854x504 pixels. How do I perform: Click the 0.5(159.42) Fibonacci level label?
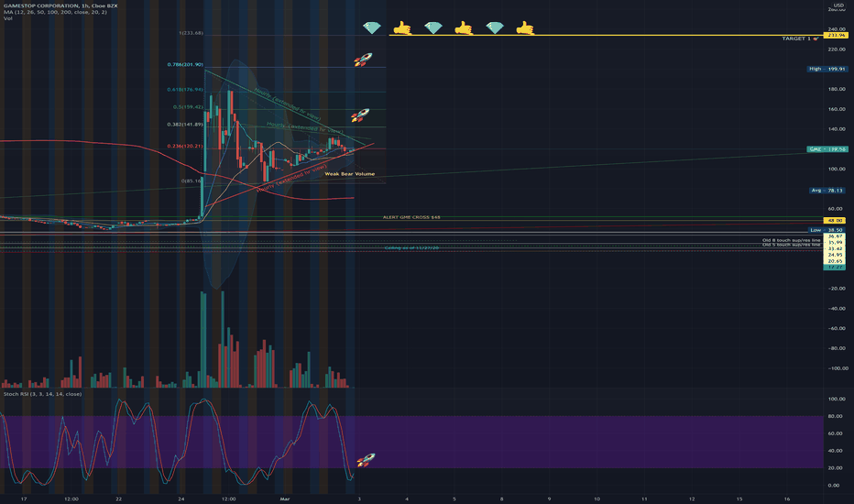tap(188, 107)
